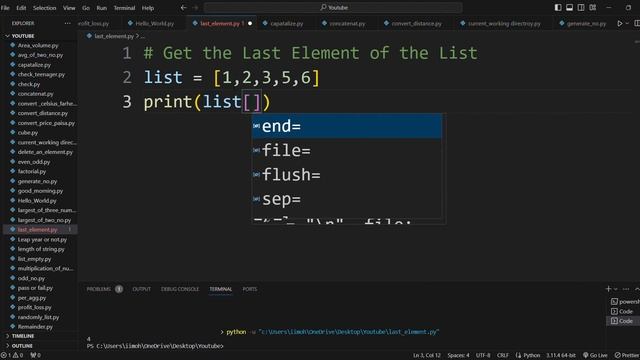Screen dimensions: 640x360
Task: Change indentation via Spaces: 4
Action: [x=458, y=356]
